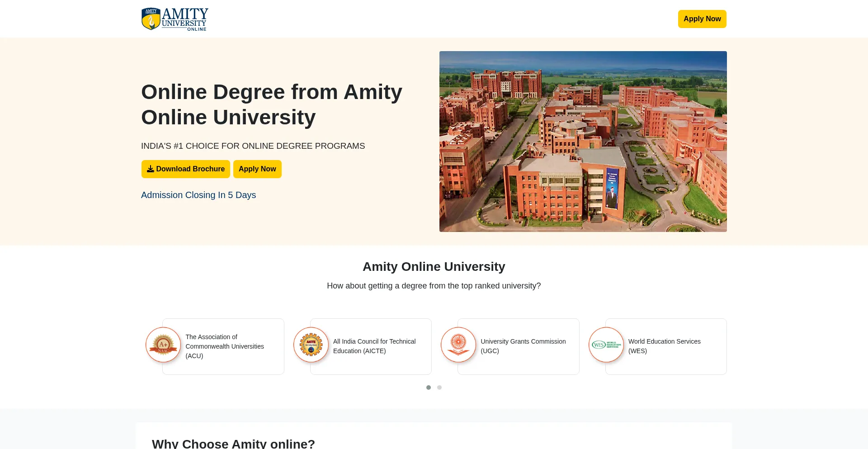Click the UGC emblem icon

[458, 345]
